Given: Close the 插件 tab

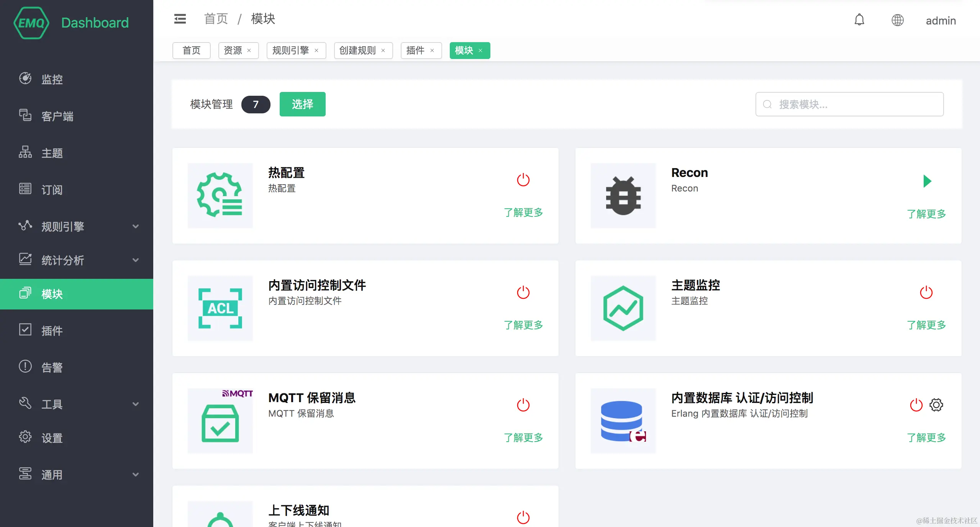Looking at the screenshot, I should tap(432, 50).
